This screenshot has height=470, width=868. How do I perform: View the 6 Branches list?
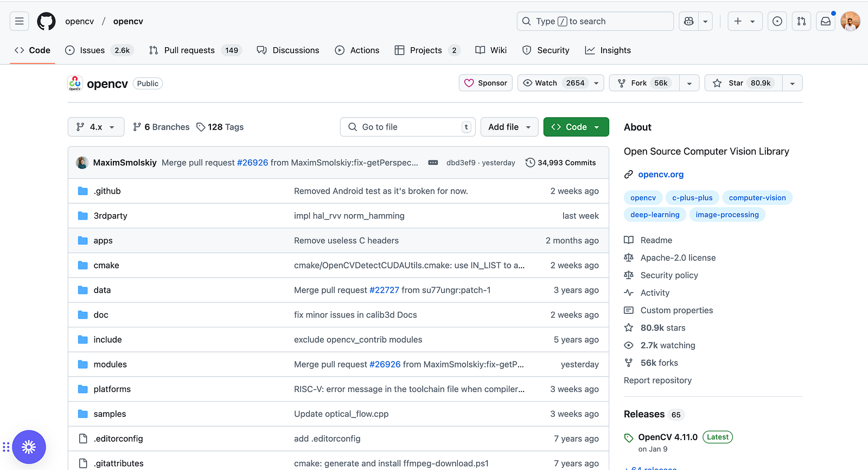pos(161,127)
